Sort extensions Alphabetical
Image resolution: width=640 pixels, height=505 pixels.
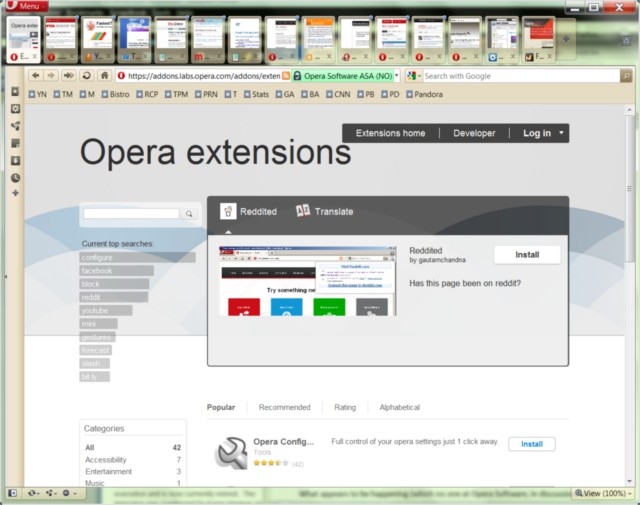400,407
